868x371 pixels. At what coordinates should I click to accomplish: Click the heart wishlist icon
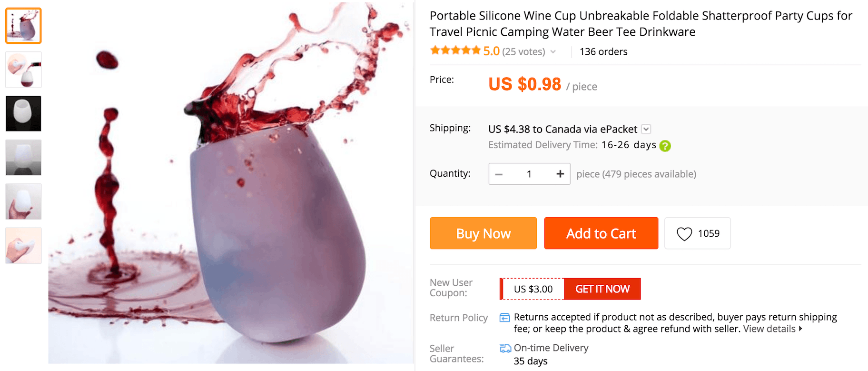pyautogui.click(x=685, y=233)
